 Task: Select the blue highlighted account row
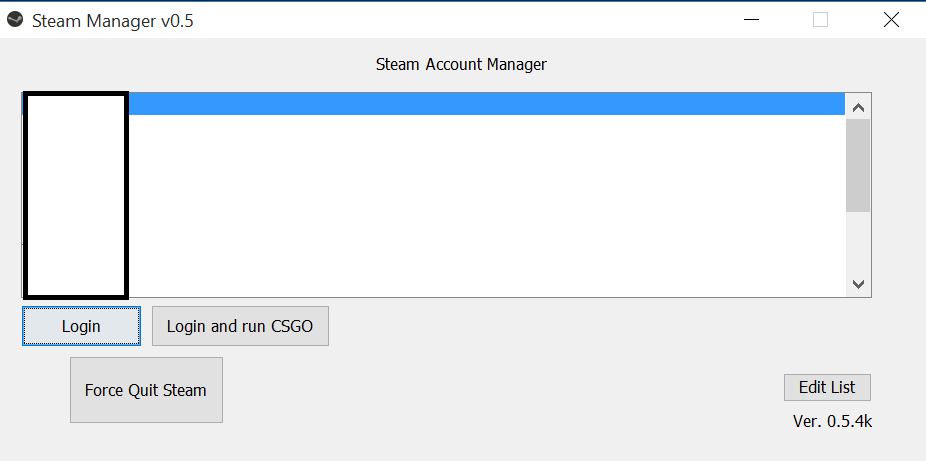(480, 104)
